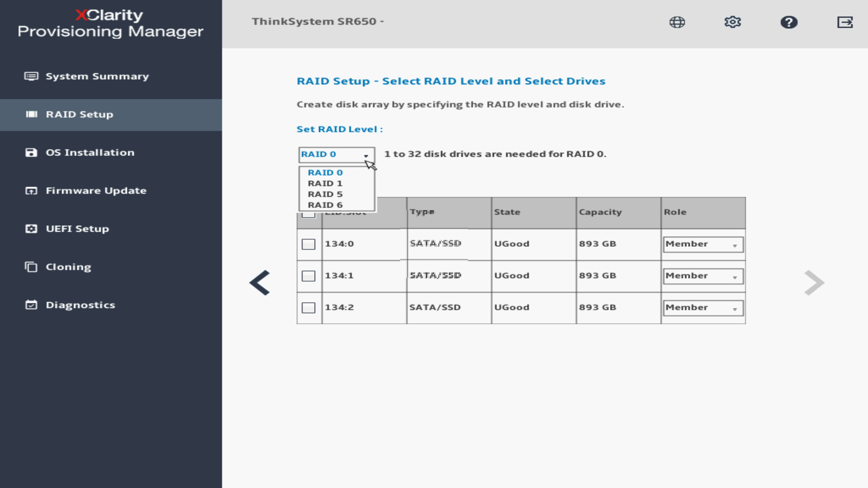Open Role dropdown for drive 134:1
The image size is (868, 488).
point(703,276)
